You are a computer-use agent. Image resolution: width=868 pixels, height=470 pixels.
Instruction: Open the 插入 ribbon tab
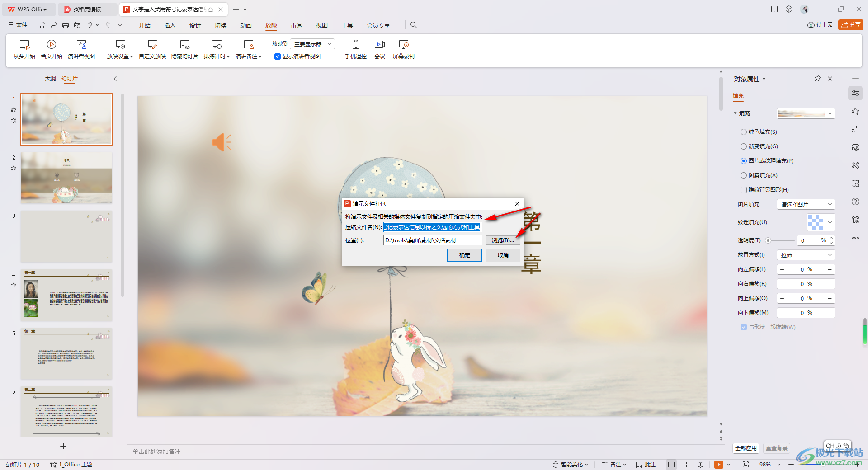(170, 25)
